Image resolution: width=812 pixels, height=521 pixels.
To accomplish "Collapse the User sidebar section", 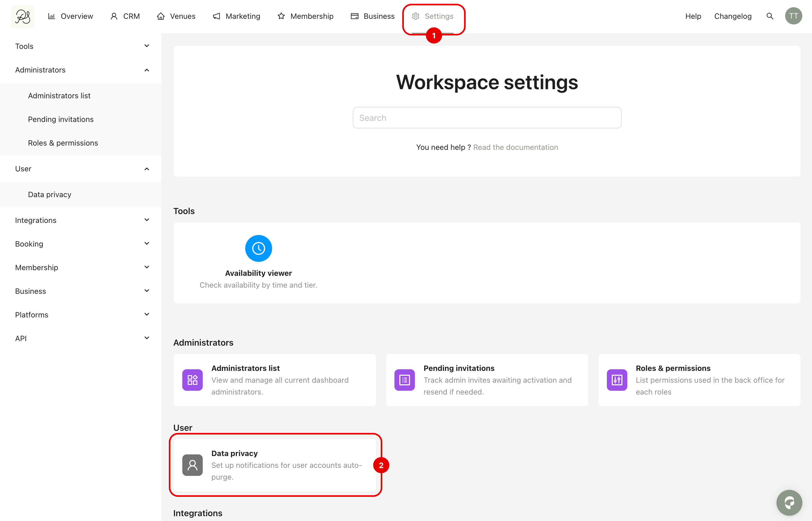I will 147,169.
